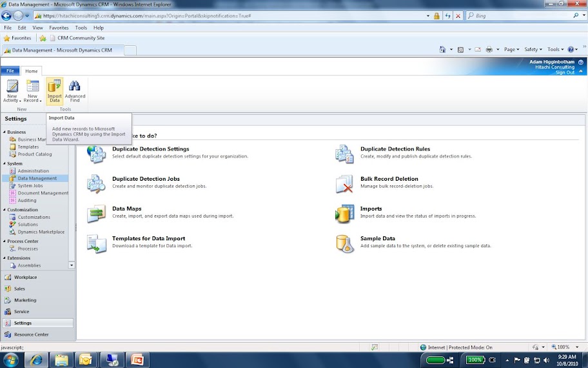Image resolution: width=588 pixels, height=368 pixels.
Task: Open the command bar Tools dropdown
Action: coord(555,50)
